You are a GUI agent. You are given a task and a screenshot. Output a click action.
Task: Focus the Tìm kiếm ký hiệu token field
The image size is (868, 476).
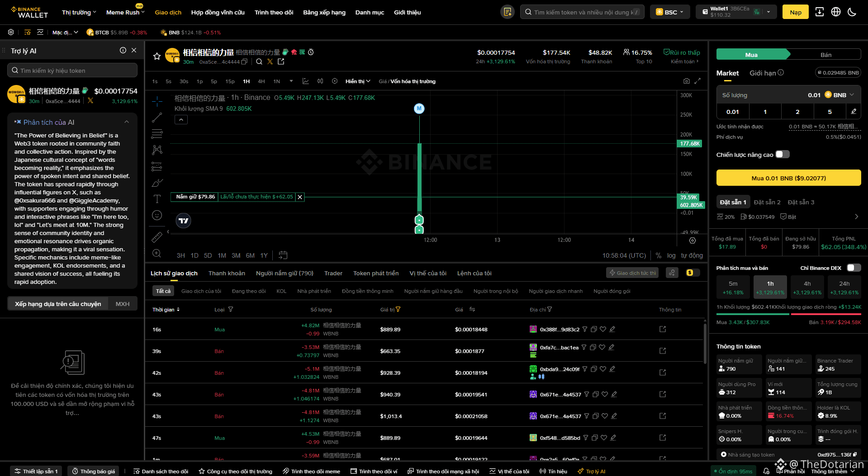(x=72, y=71)
